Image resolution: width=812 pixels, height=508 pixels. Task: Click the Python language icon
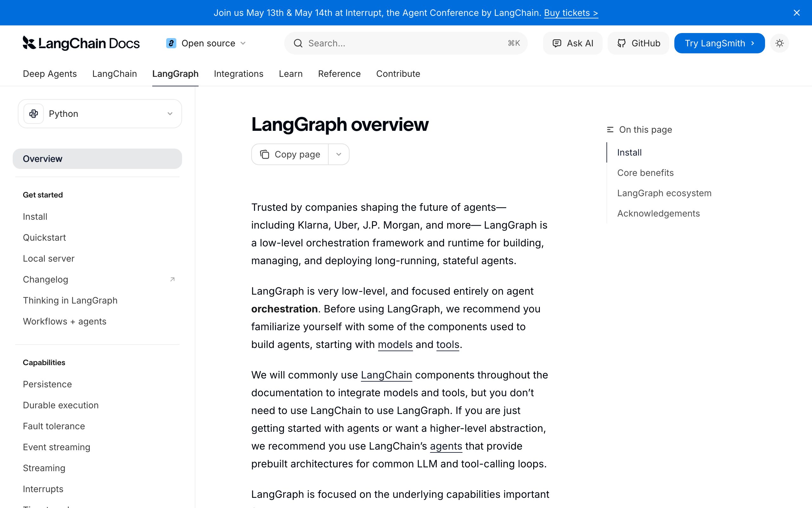coord(34,114)
